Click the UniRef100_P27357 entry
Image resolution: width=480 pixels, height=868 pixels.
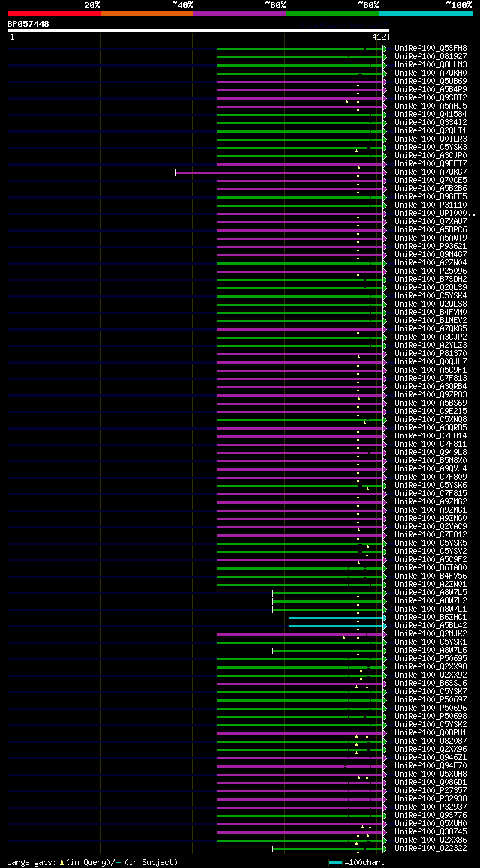click(430, 791)
